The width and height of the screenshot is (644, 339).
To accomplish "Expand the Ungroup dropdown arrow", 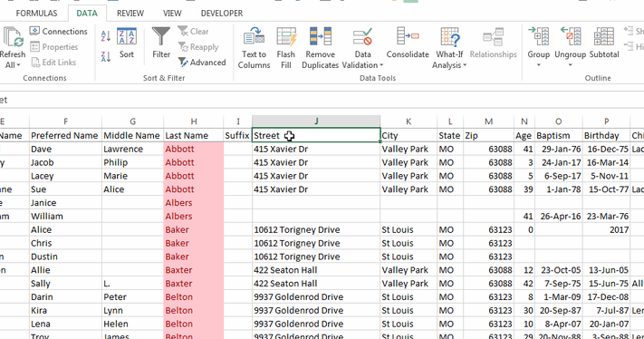I will [570, 65].
